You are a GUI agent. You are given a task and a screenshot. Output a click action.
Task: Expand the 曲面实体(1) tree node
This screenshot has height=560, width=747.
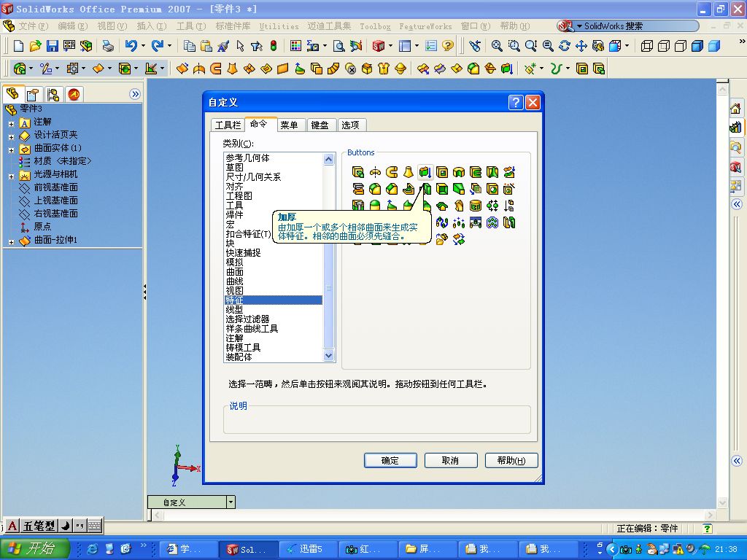pos(11,150)
